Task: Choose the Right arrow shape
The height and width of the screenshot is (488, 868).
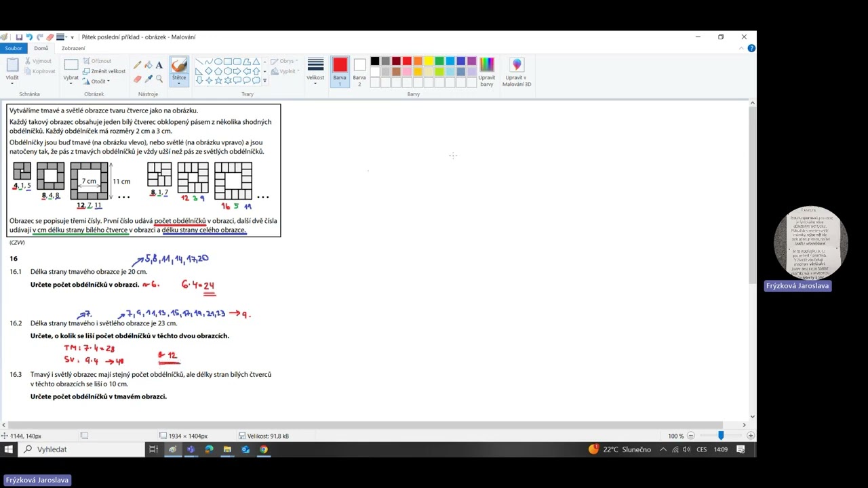Action: (237, 71)
